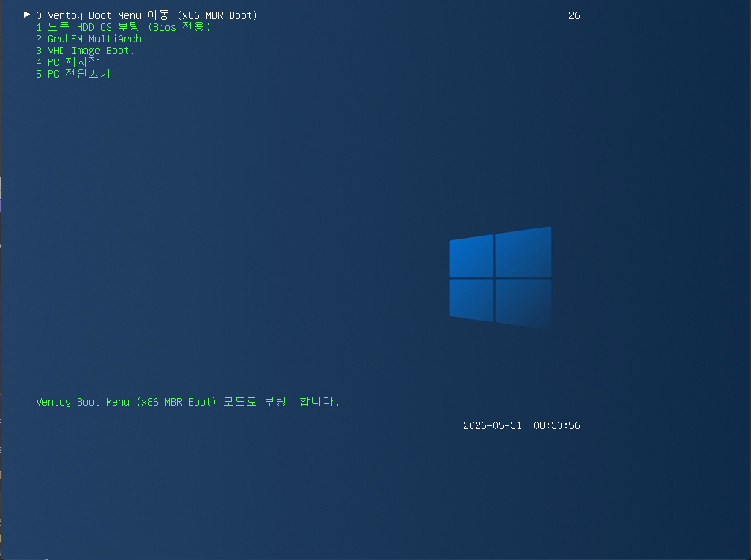
Task: Choose 모든 HDD OS 부팅 (Bios 전용) entry
Action: pos(123,27)
